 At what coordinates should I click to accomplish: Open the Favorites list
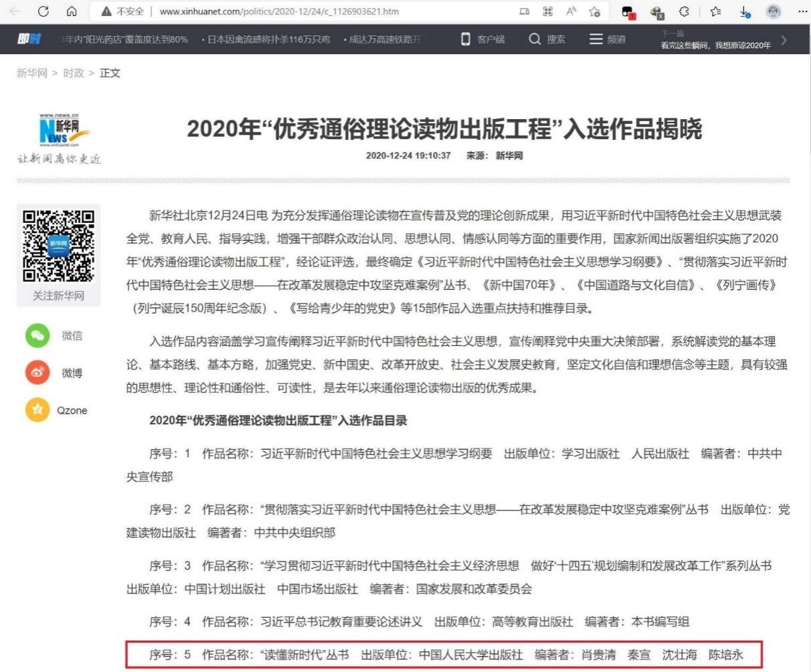tap(715, 11)
